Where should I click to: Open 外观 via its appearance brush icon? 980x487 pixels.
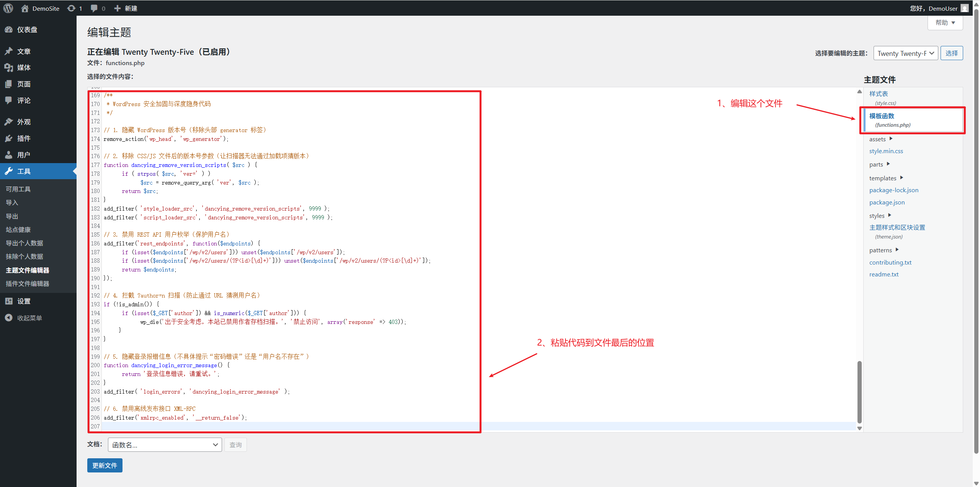point(9,122)
